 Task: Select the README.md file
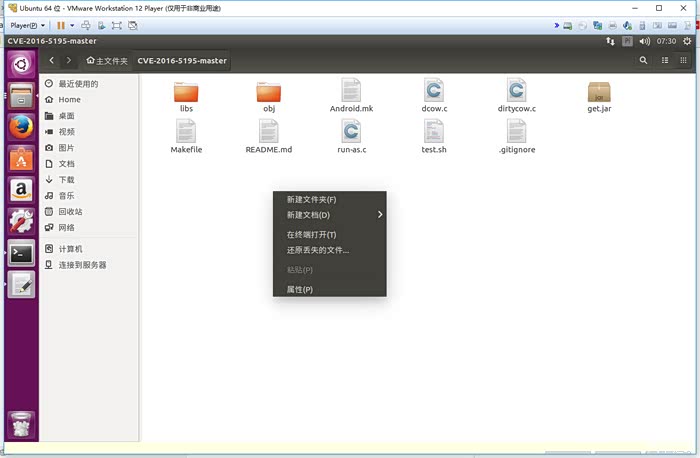pos(269,137)
